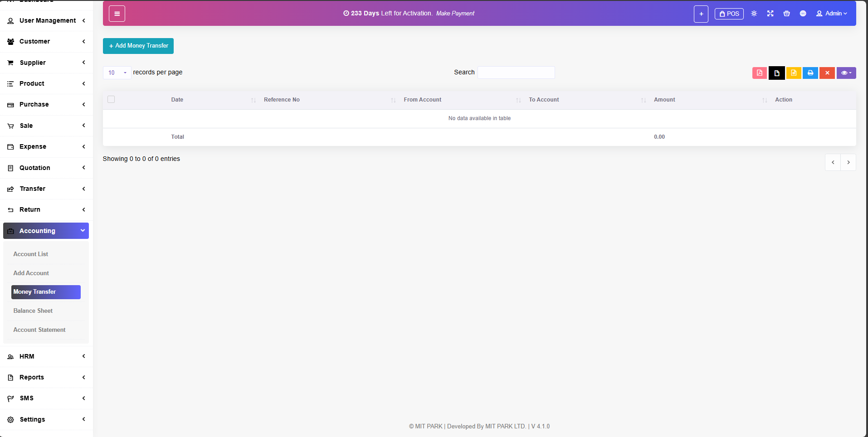Image resolution: width=868 pixels, height=437 pixels.
Task: Open column visibility eye dropdown
Action: pos(846,73)
